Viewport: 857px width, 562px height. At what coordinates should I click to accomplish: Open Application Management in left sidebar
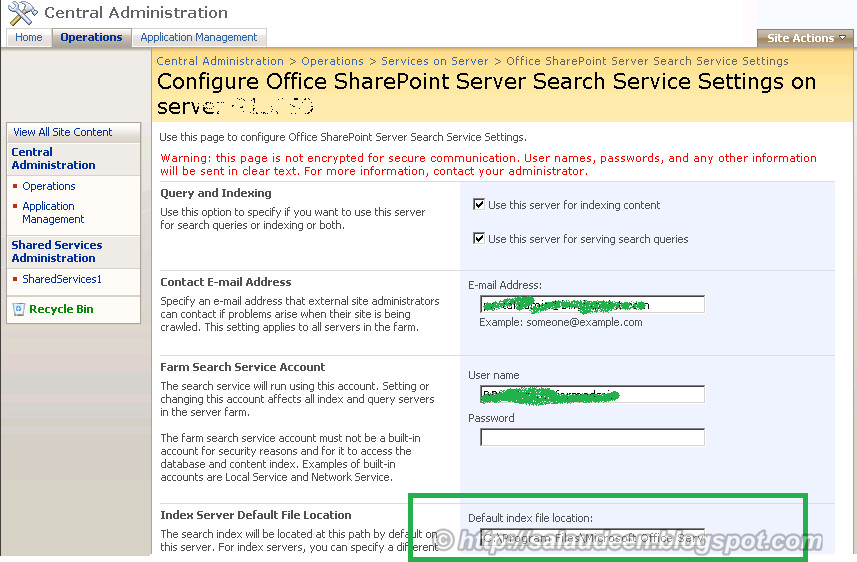click(53, 213)
